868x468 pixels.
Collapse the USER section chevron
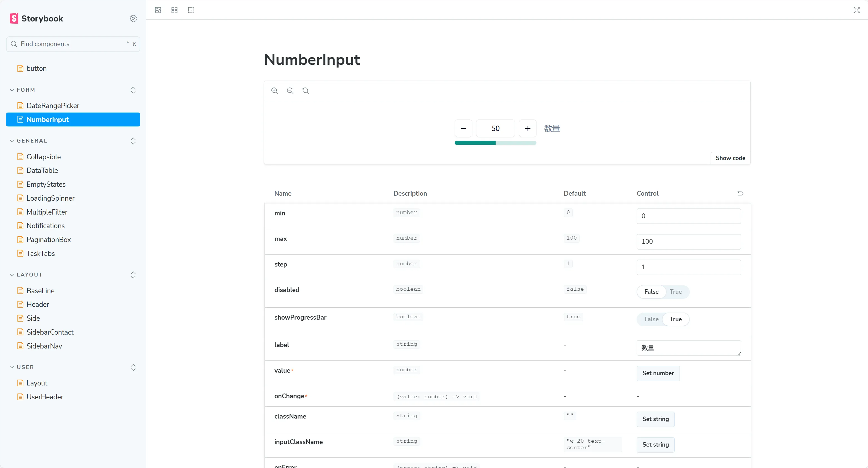point(12,367)
